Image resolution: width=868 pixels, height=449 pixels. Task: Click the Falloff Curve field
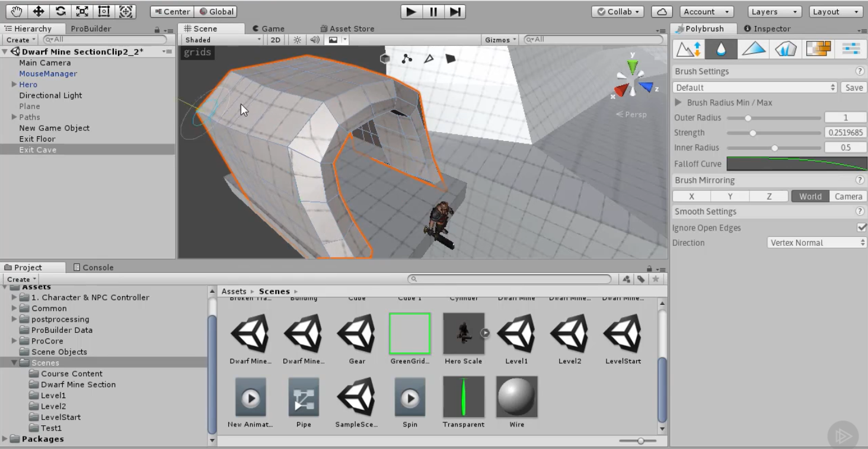tap(796, 164)
